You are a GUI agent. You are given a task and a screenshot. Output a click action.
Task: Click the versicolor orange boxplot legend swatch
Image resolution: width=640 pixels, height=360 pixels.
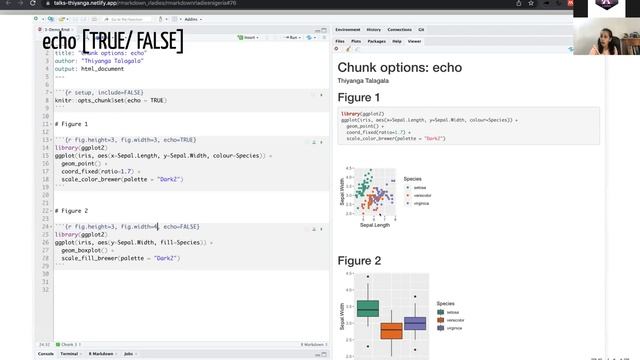point(440,320)
